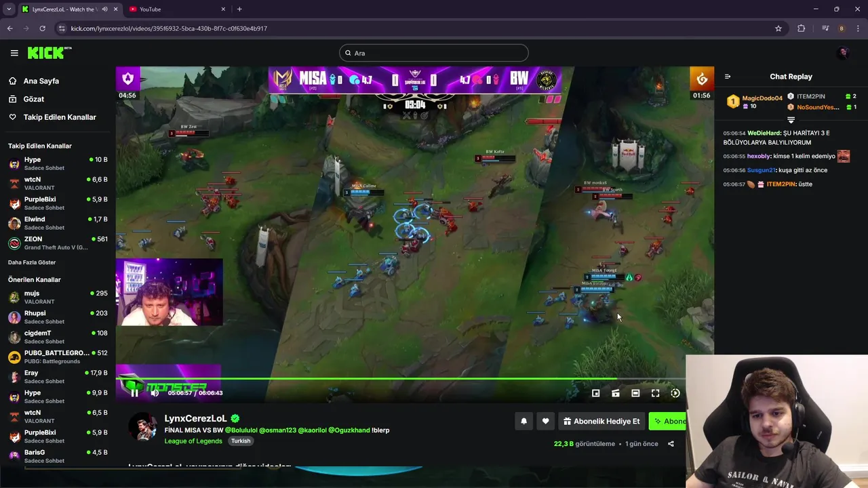Screen dimensions: 868x488
Task: Open the tab search dropdown arrow
Action: (x=9, y=9)
